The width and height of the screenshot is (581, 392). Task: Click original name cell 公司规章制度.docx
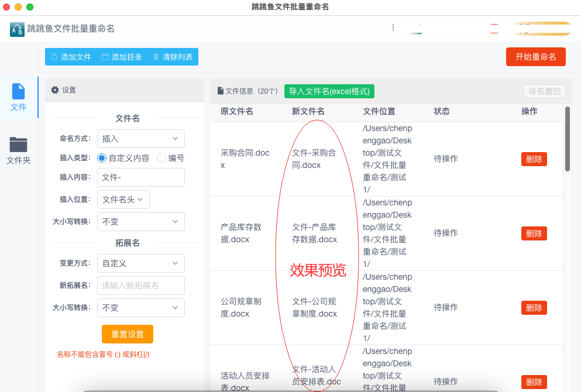pos(241,308)
